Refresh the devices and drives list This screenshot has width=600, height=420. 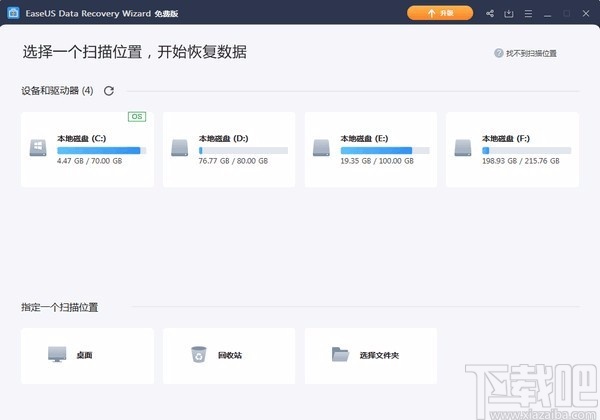109,91
